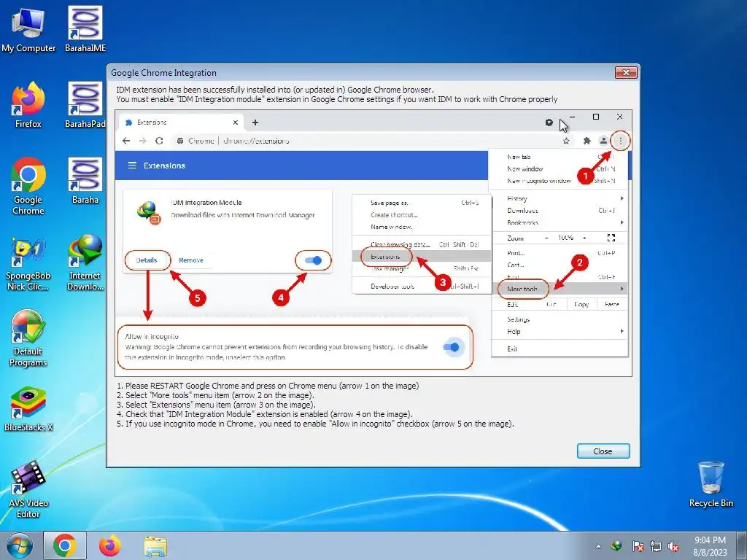Select the BarahaPad desktop shortcut
The image size is (747, 560).
85,105
